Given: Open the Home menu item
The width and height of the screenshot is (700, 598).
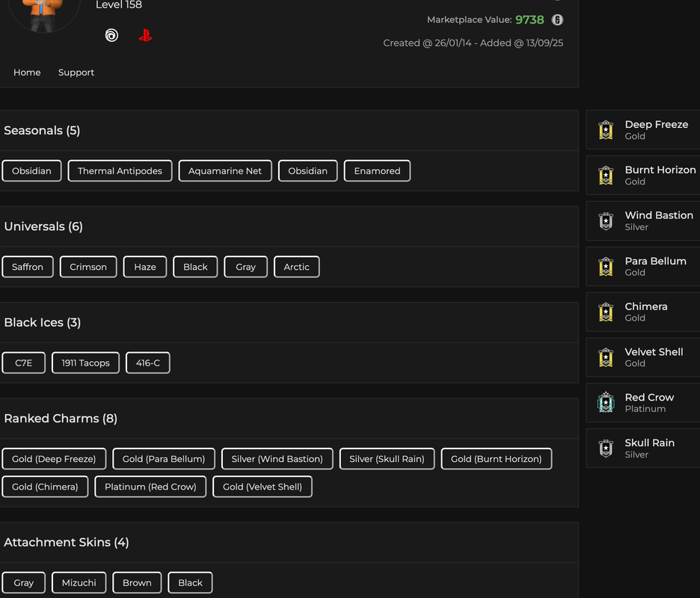Looking at the screenshot, I should coord(27,73).
